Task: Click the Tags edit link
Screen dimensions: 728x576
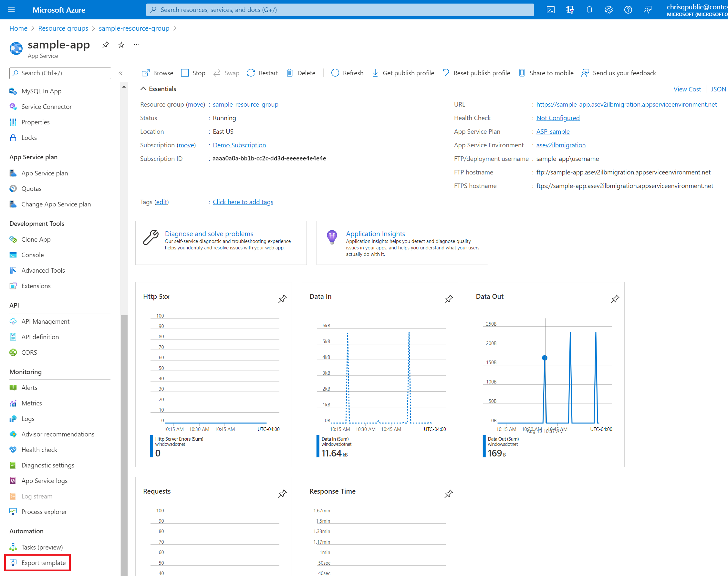Action: pos(161,202)
